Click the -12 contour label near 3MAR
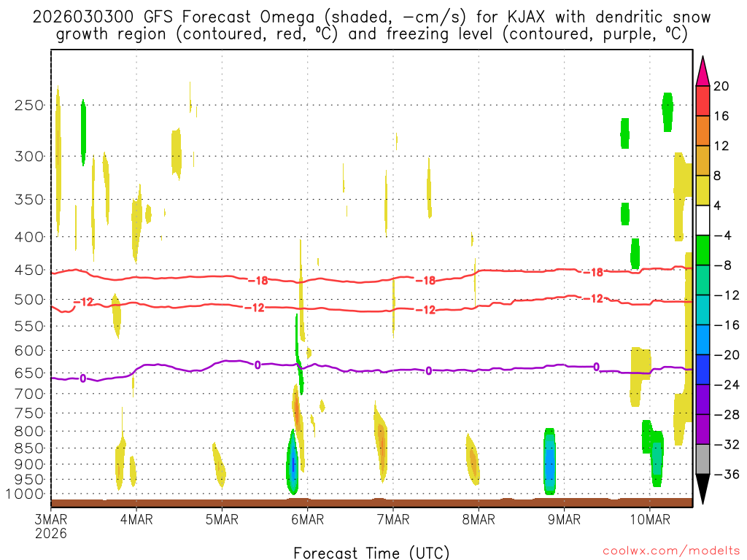Image resolution: width=747 pixels, height=560 pixels. (x=84, y=303)
